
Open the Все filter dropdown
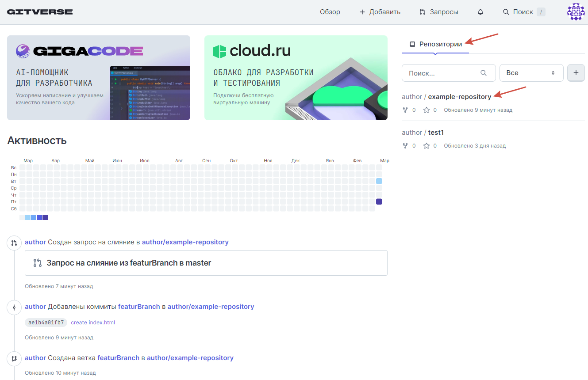pyautogui.click(x=531, y=73)
